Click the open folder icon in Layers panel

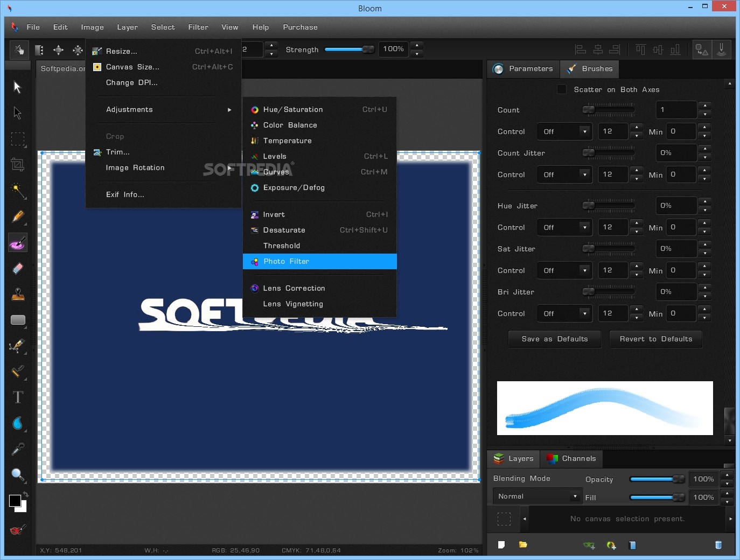[x=523, y=545]
